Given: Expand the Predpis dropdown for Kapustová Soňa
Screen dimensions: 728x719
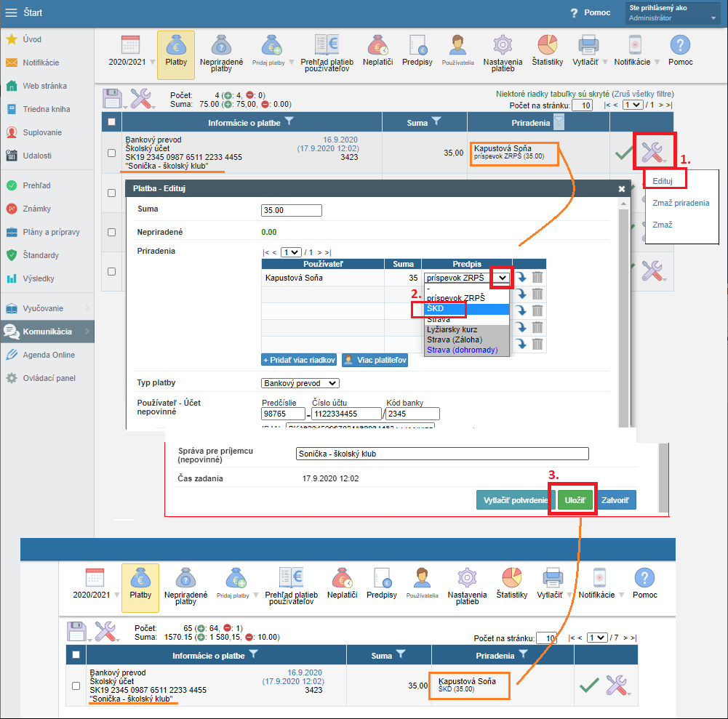Looking at the screenshot, I should (502, 277).
